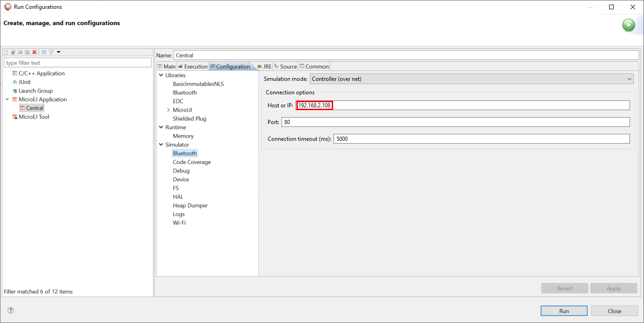This screenshot has height=323, width=644.
Task: Collapse the Simulator section
Action: pyautogui.click(x=161, y=145)
